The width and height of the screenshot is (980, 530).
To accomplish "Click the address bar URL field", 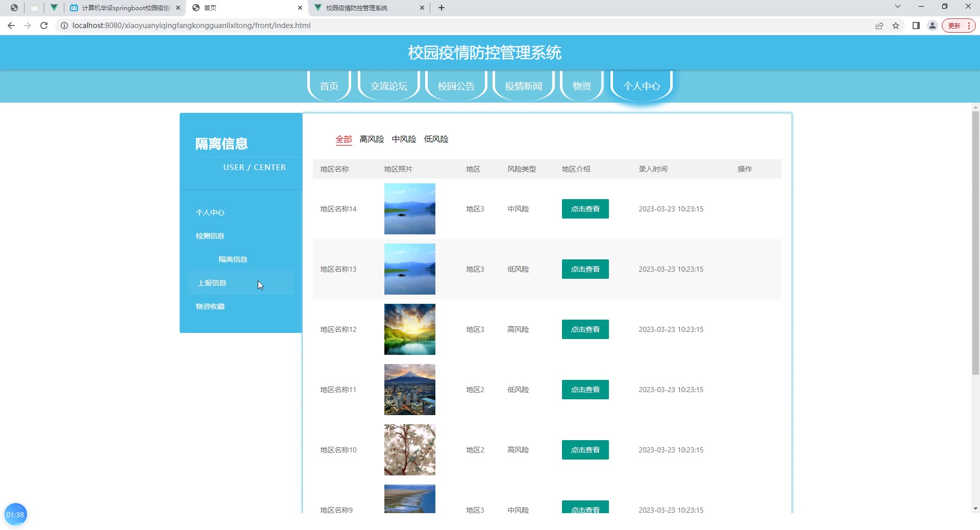I will [459, 26].
